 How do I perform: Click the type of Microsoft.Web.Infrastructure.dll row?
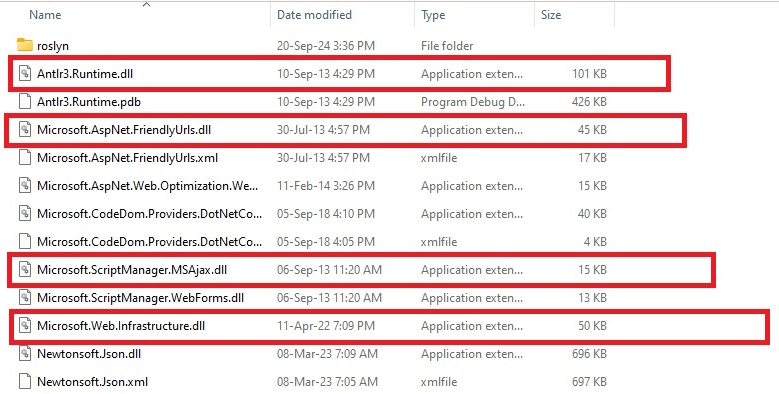(471, 326)
